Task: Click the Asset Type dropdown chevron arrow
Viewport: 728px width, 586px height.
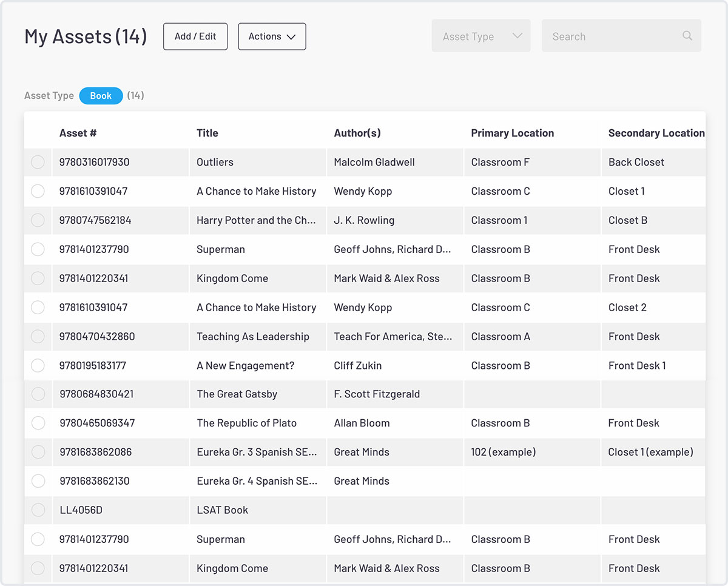Action: [517, 36]
